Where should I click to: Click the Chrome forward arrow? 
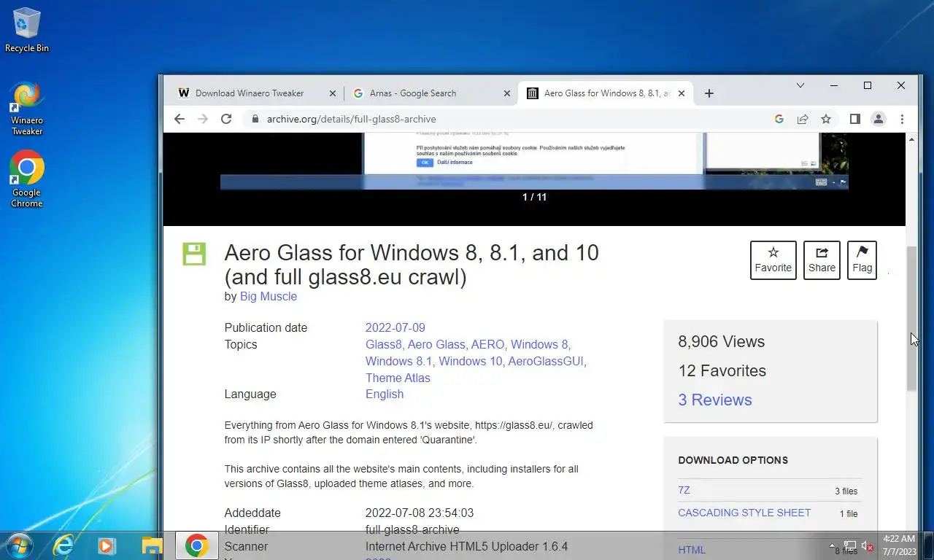203,119
